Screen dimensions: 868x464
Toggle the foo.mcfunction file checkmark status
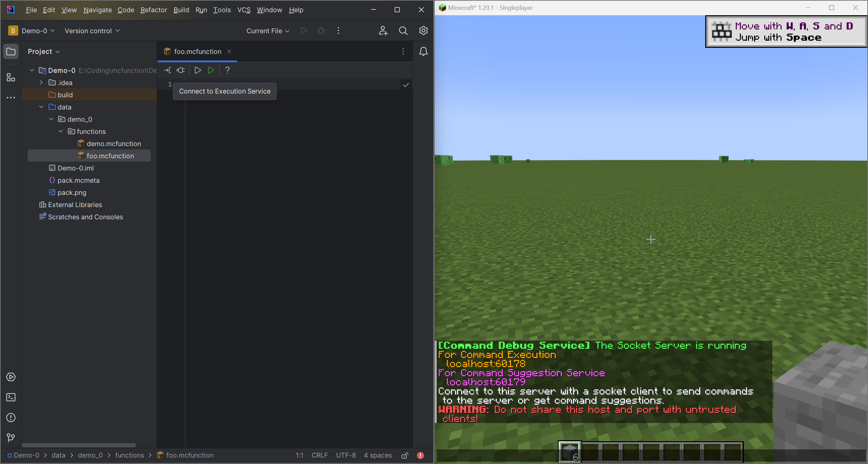point(406,85)
